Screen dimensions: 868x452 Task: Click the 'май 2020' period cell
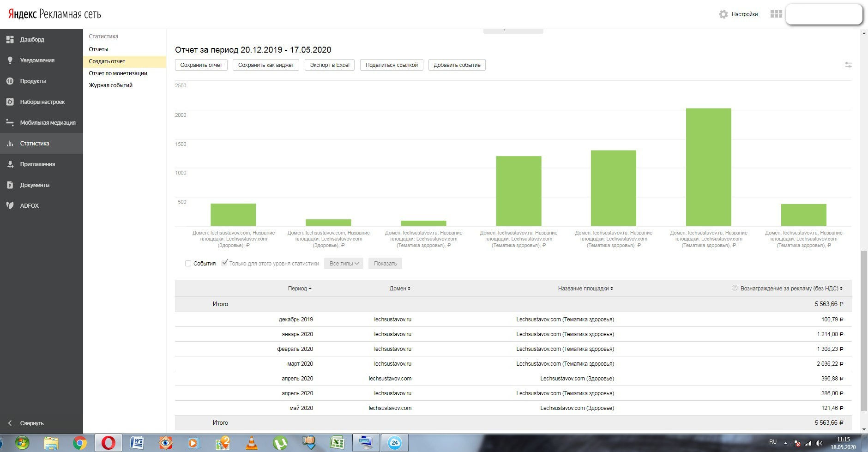click(301, 408)
